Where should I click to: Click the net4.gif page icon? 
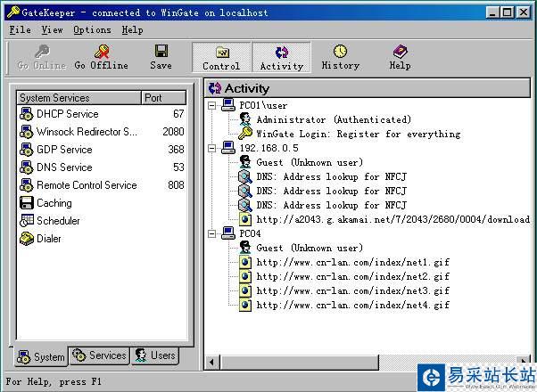[x=245, y=305]
